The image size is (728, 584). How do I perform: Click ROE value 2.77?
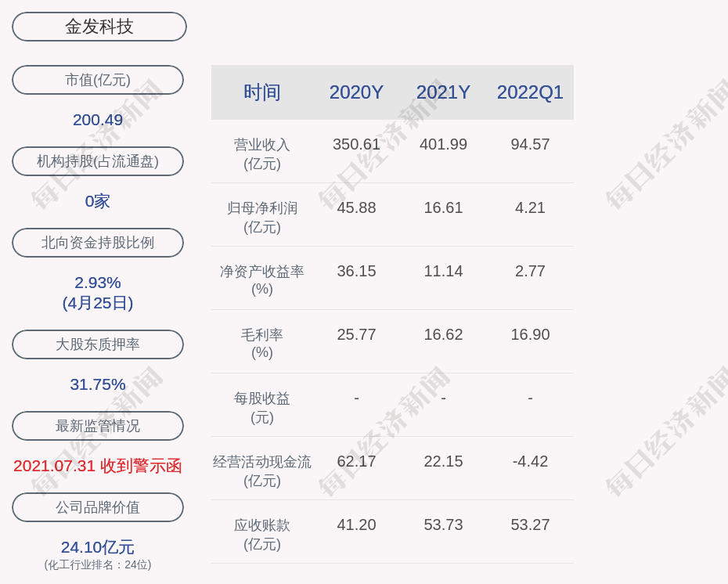[x=530, y=271]
